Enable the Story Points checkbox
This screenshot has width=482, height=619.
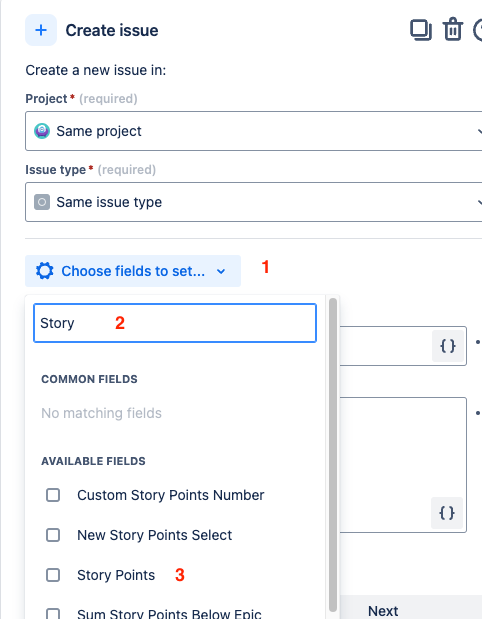(53, 575)
